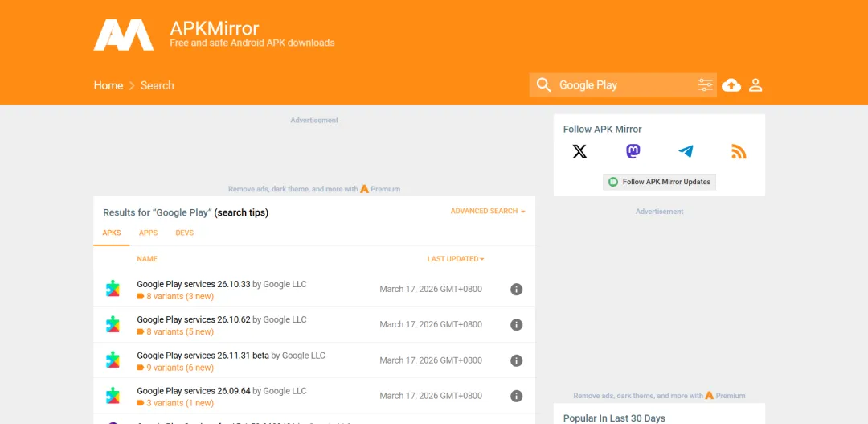Screen dimensions: 868x424
Task: Click Follow APK Mirror Updates button
Action: click(659, 182)
